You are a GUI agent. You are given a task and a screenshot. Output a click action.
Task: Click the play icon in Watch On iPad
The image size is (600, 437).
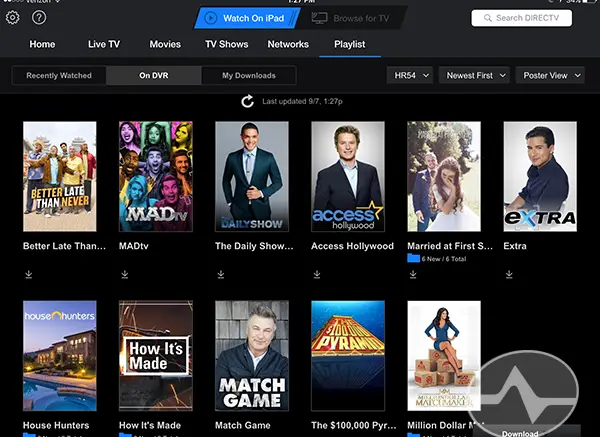[x=210, y=18]
